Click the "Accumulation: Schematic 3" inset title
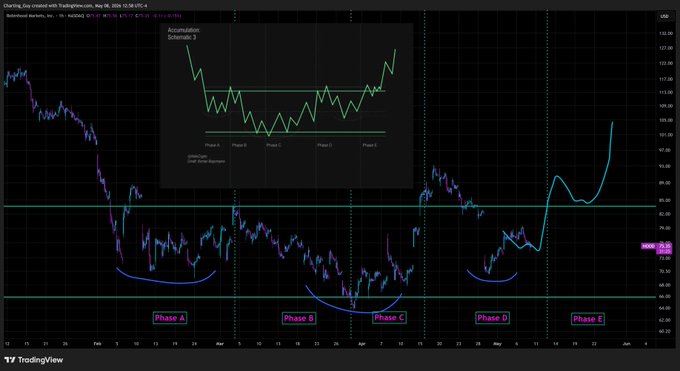Screen dimensions: 680x371 point(184,34)
